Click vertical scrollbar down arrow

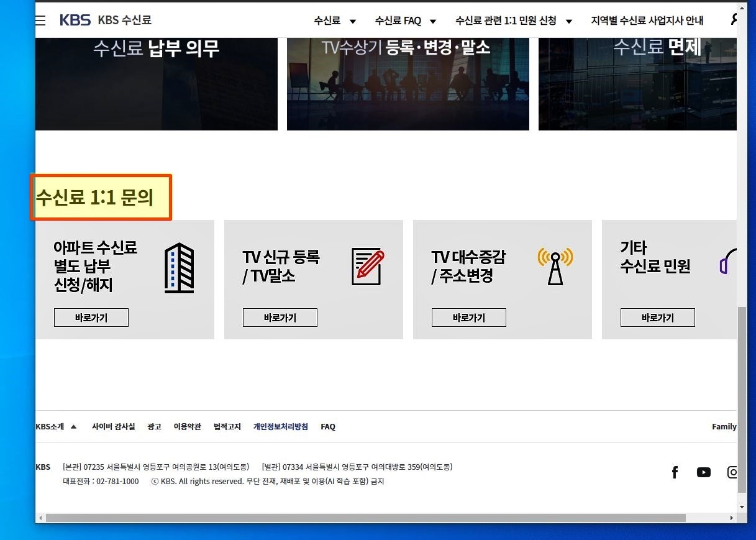[x=742, y=507]
